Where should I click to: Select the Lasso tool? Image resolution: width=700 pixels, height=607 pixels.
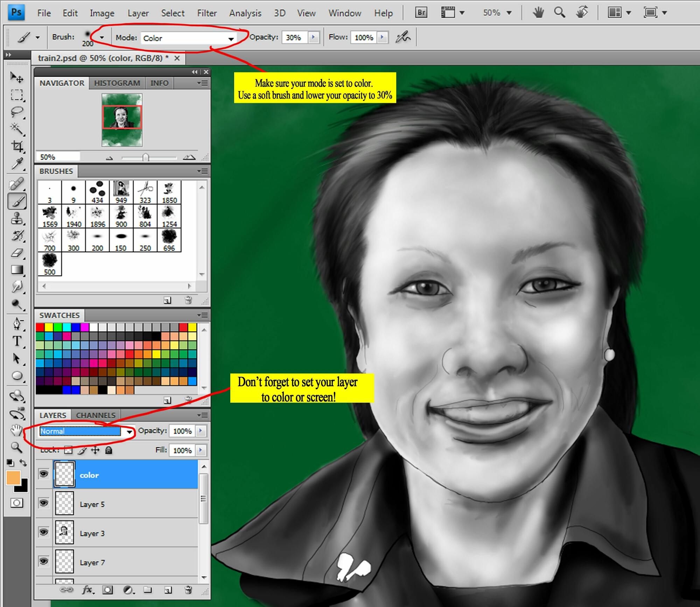pyautogui.click(x=16, y=112)
